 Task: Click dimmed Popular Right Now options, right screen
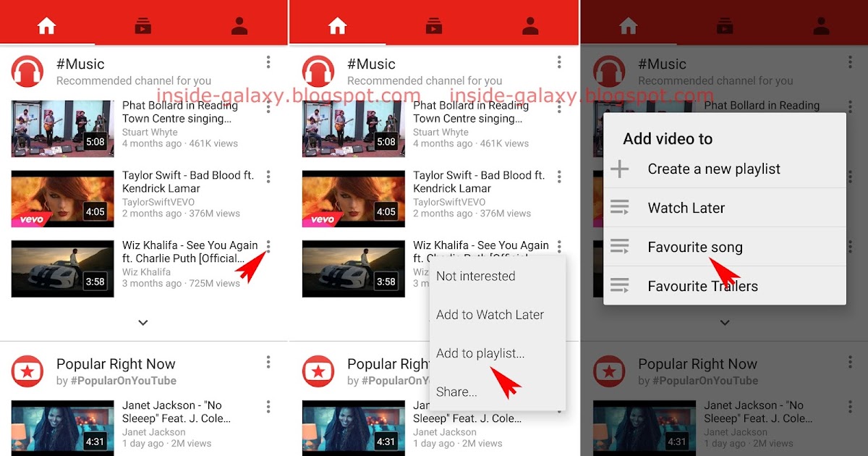(x=850, y=362)
